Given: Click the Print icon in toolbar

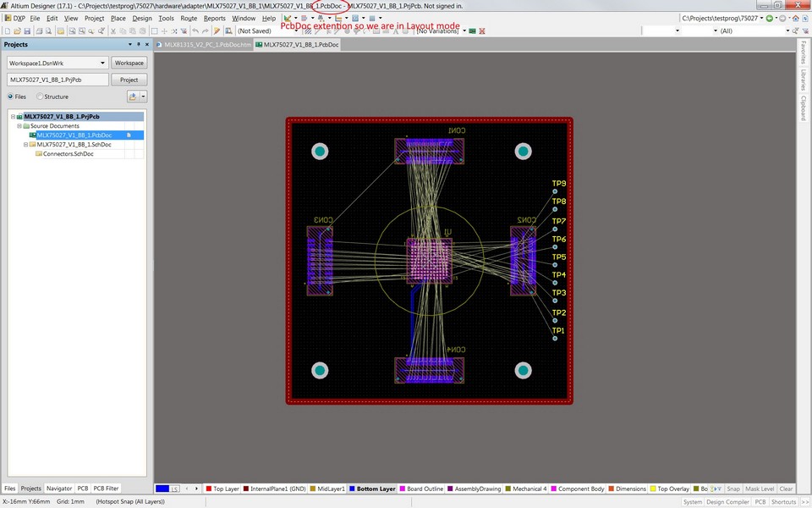Looking at the screenshot, I should (x=40, y=31).
